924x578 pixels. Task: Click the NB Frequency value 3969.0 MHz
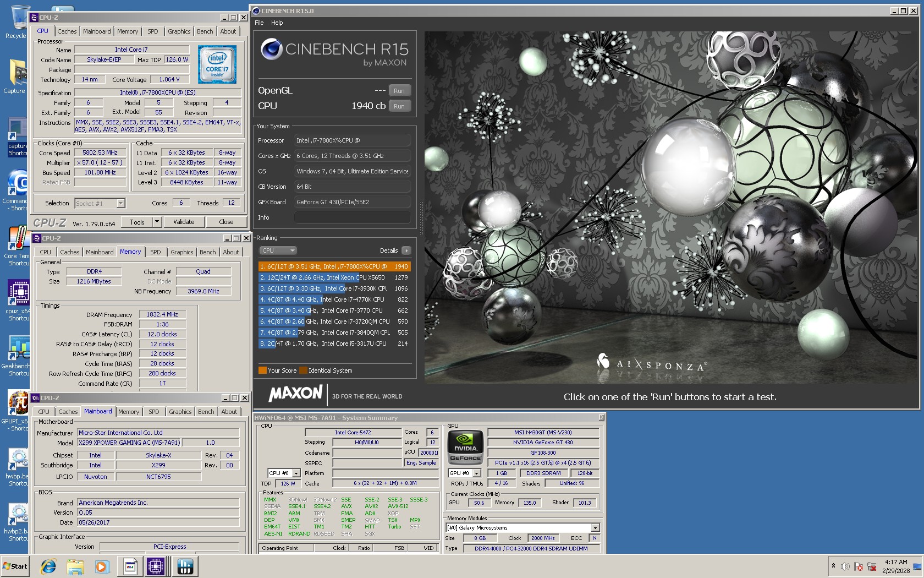(x=204, y=291)
